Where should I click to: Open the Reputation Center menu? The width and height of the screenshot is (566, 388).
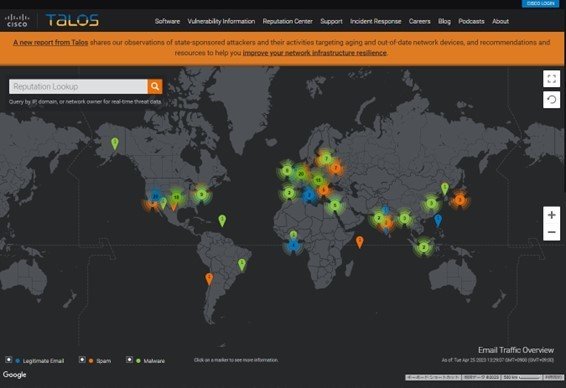pos(287,21)
